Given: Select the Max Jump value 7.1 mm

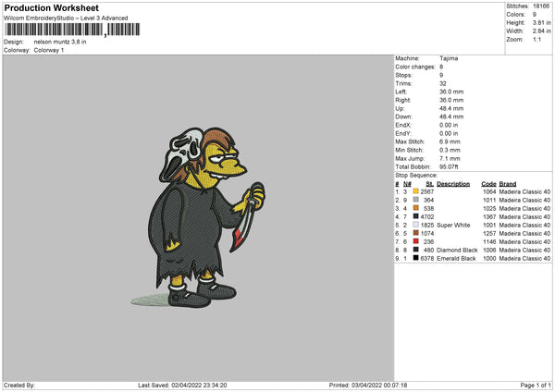Looking at the screenshot, I should [x=450, y=158].
